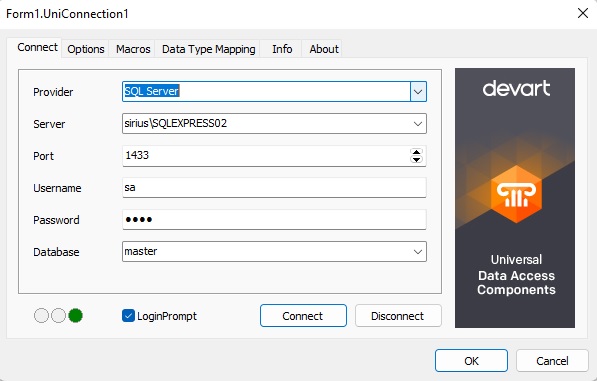
Task: Switch to the Info tab
Action: pyautogui.click(x=282, y=49)
